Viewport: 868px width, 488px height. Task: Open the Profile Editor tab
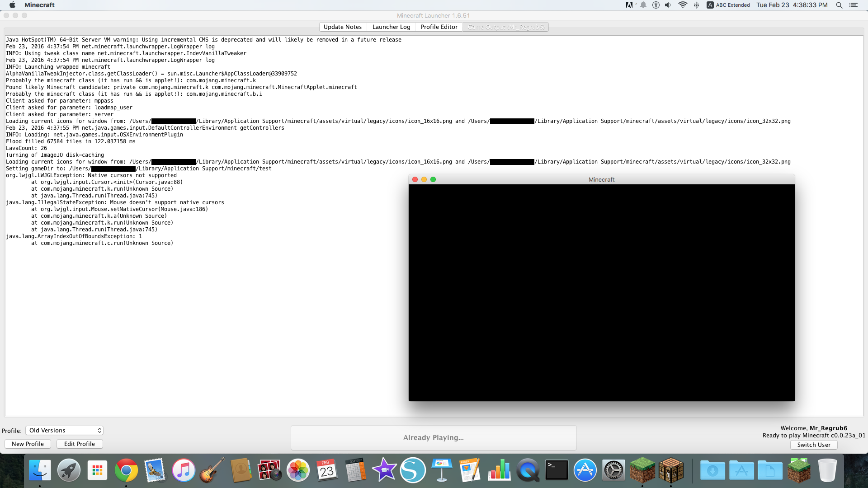click(x=439, y=27)
